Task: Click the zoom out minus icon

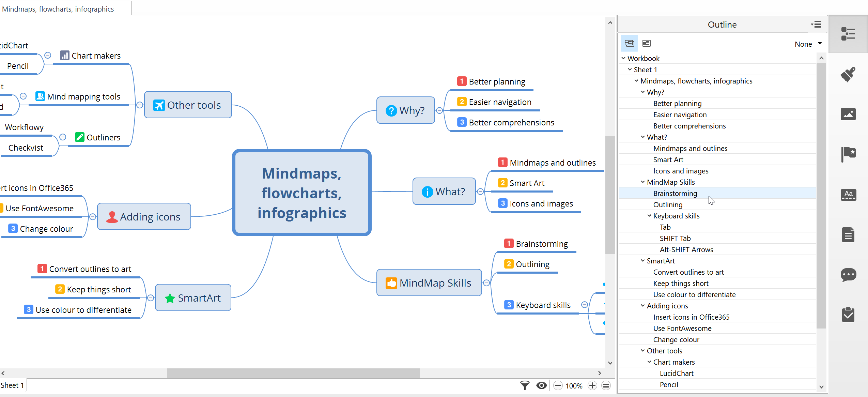Action: click(x=558, y=386)
